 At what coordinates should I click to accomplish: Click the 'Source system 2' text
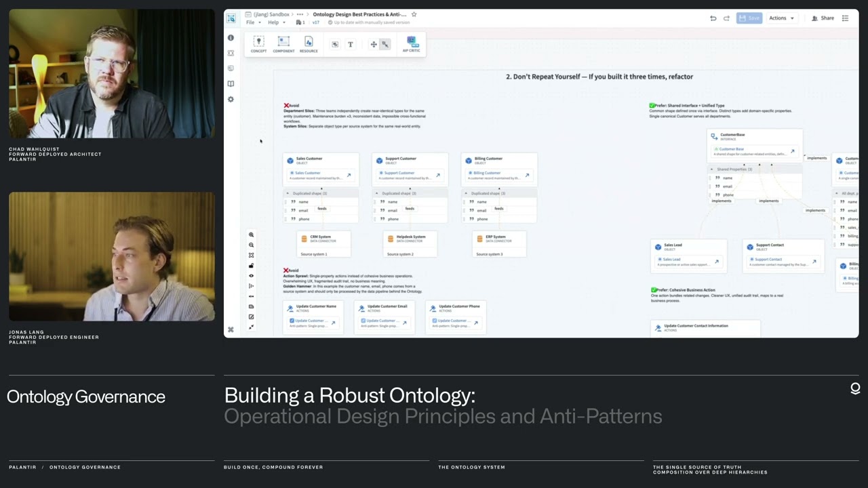400,254
